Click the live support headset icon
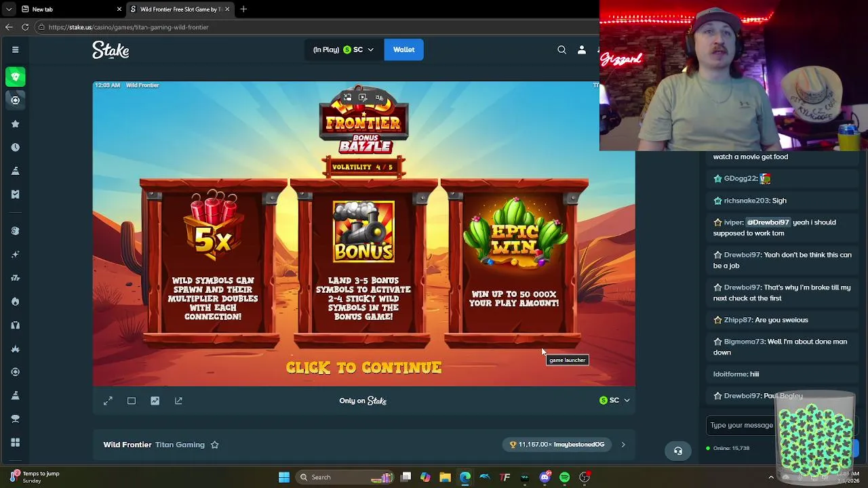 (678, 451)
